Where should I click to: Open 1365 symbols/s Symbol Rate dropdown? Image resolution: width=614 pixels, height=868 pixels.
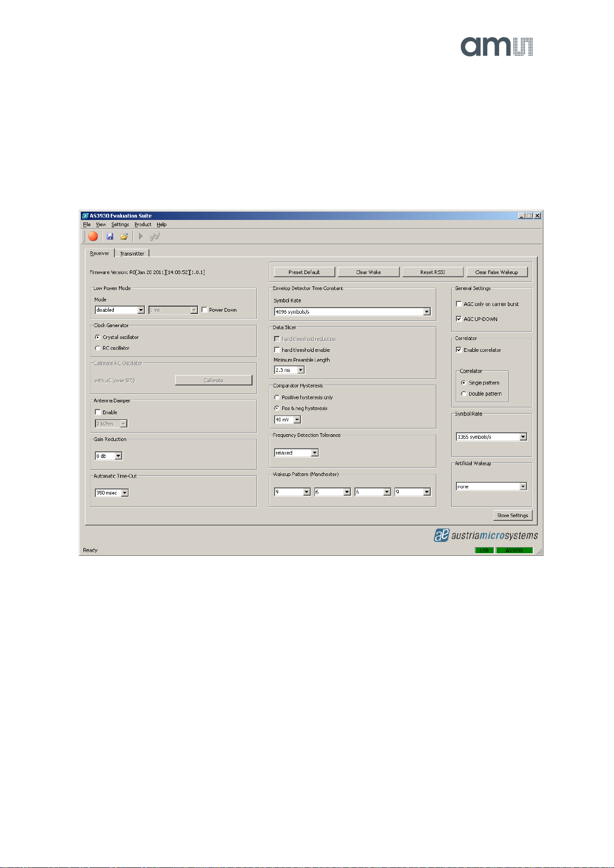click(491, 437)
